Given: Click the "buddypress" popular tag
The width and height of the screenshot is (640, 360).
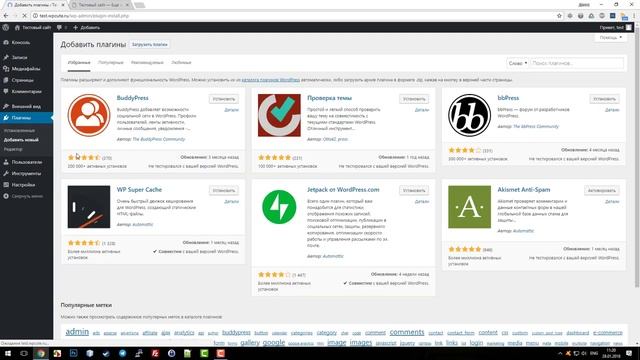Looking at the screenshot, I should 236,333.
